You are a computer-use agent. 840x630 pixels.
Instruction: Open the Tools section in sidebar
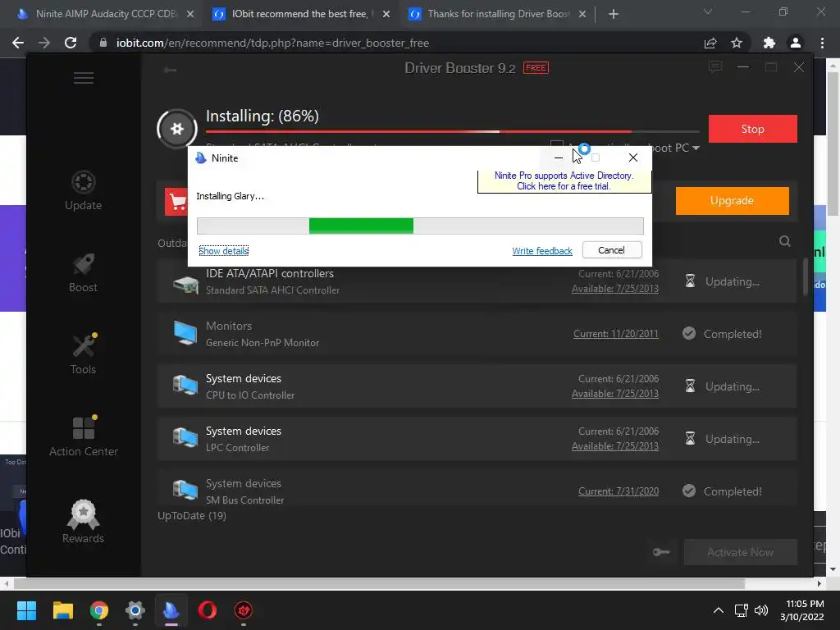(83, 354)
